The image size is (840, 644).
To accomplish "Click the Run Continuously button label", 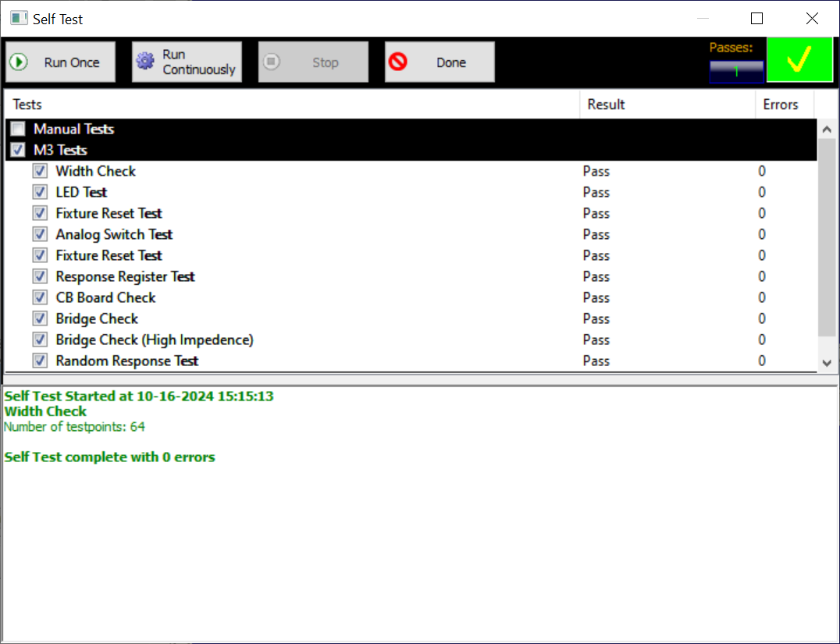I will click(x=199, y=62).
